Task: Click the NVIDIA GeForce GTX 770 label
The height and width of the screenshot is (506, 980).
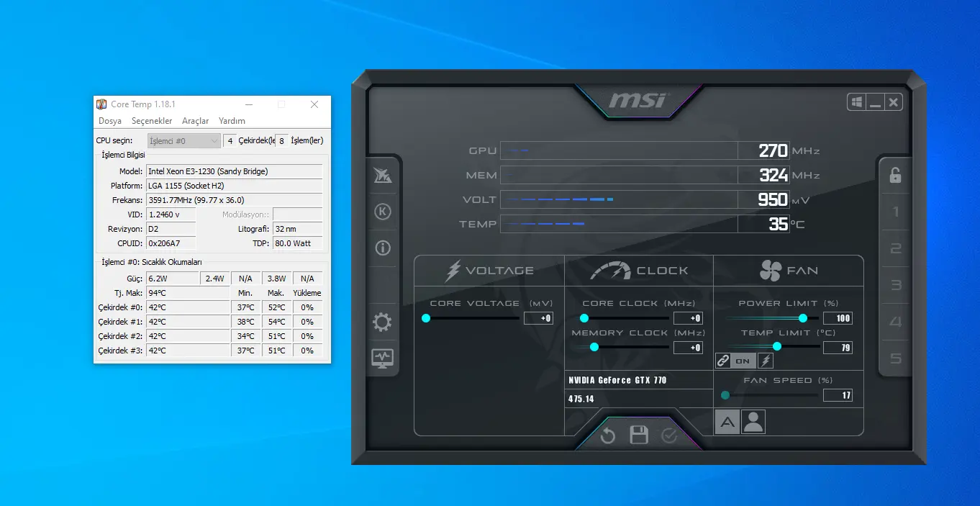Action: 617,380
